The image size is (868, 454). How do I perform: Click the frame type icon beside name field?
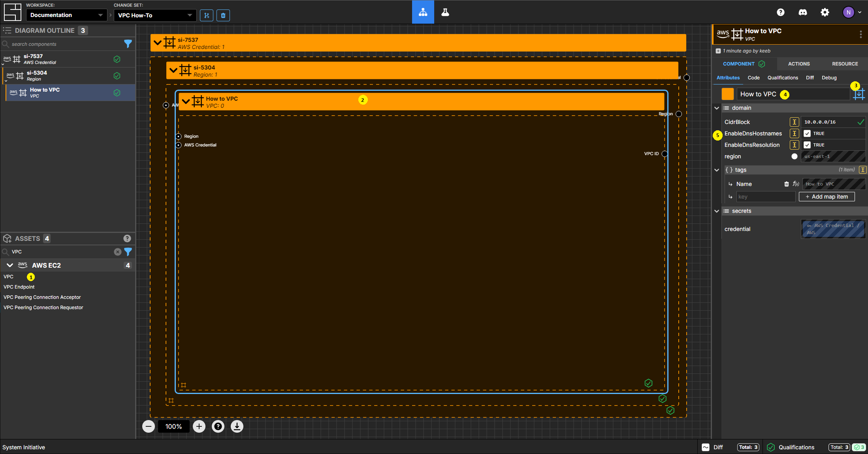click(x=859, y=94)
